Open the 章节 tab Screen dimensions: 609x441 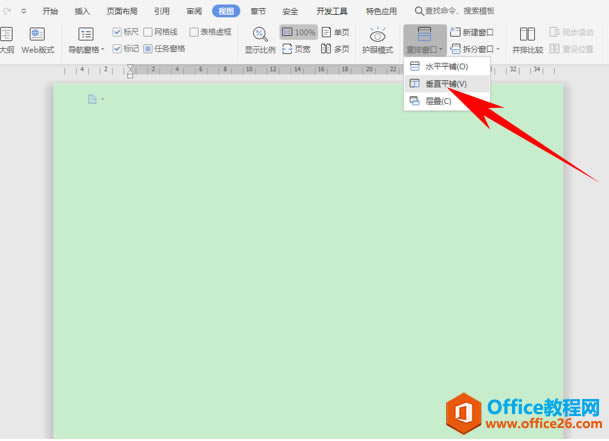point(258,11)
